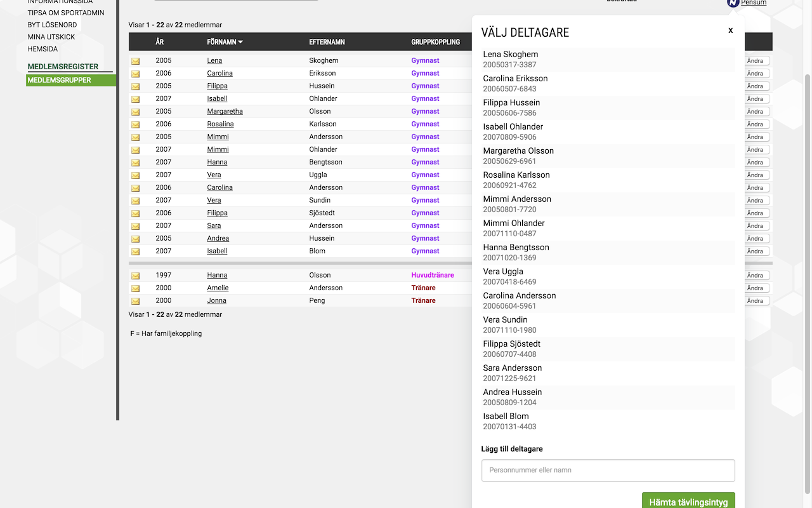Viewport: 812px width, 508px height.
Task: Click the mail icon for Andrea Hussein
Action: (x=135, y=239)
